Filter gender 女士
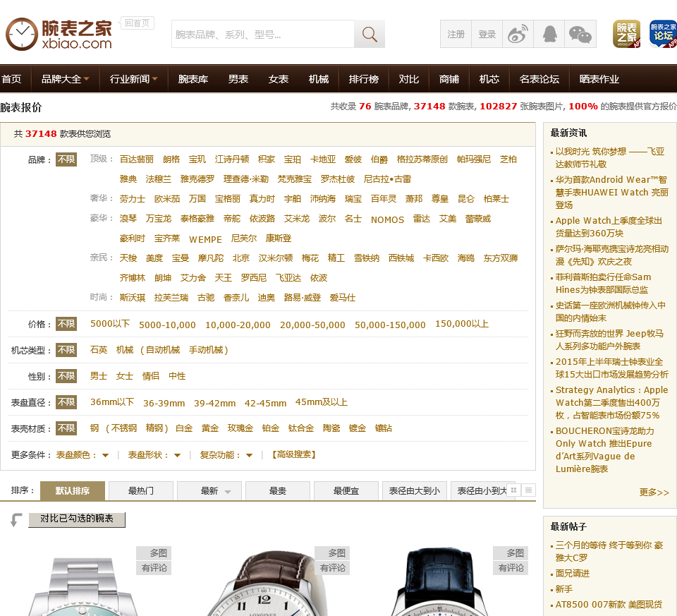This screenshot has height=616, width=677. point(124,376)
